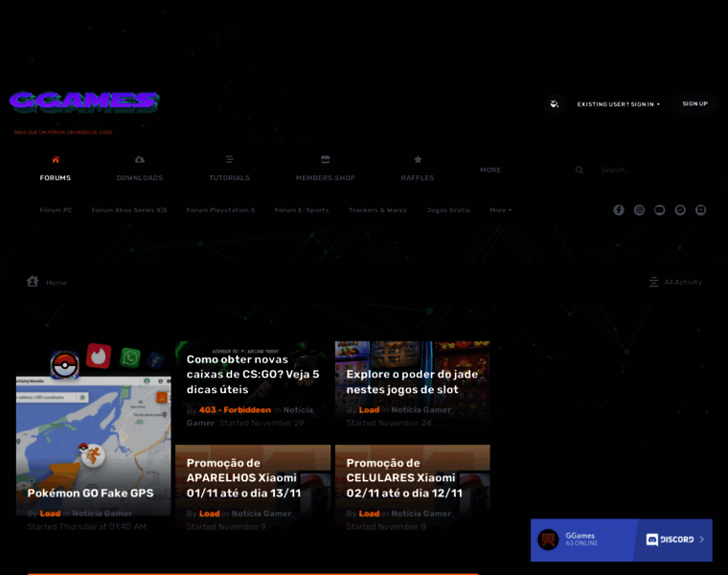728x575 pixels.
Task: Open Load author on APARELHOS Xiaomi post
Action: (210, 514)
